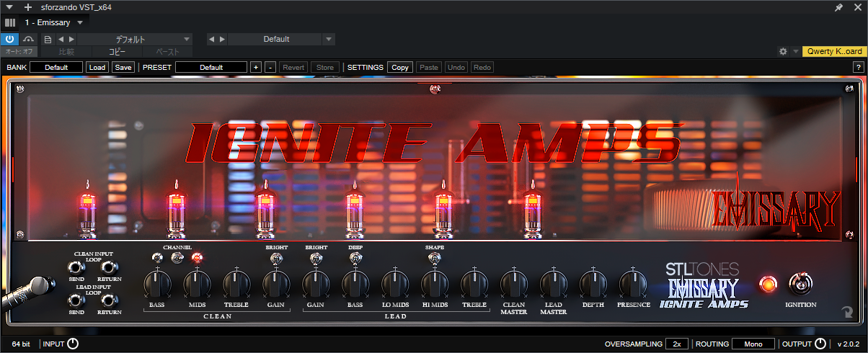The height and width of the screenshot is (353, 868).
Task: Toggle the channel layout panel icon
Action: [10, 22]
